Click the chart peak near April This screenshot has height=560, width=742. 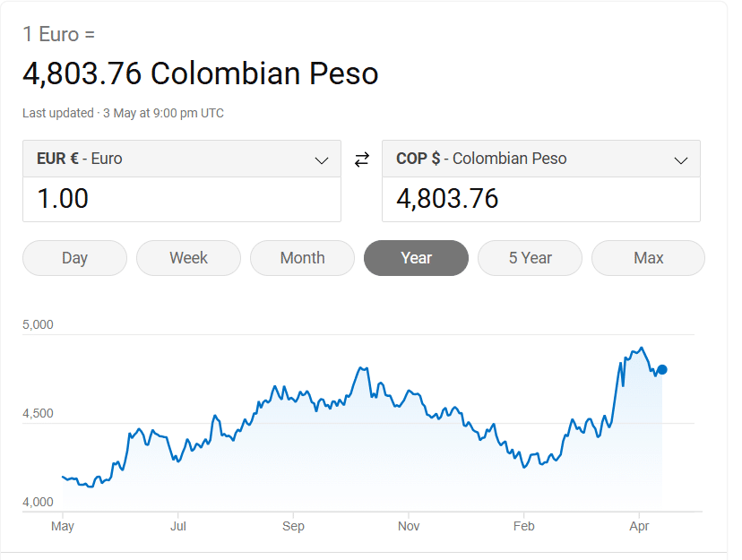coord(641,348)
